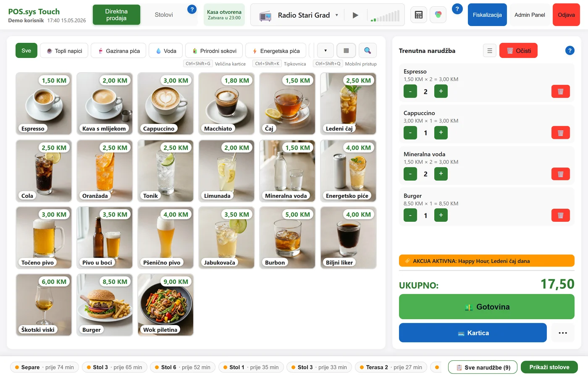
Task: Delete Espresso from the order
Action: click(x=560, y=92)
